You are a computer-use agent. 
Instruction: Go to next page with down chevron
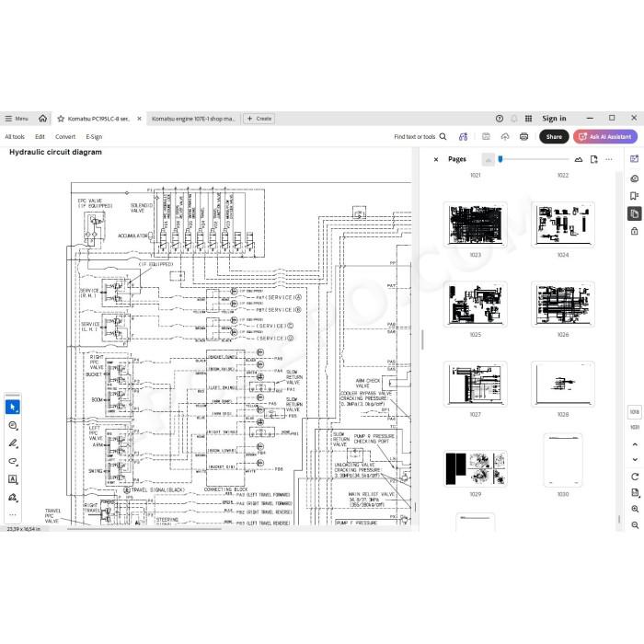point(635,460)
